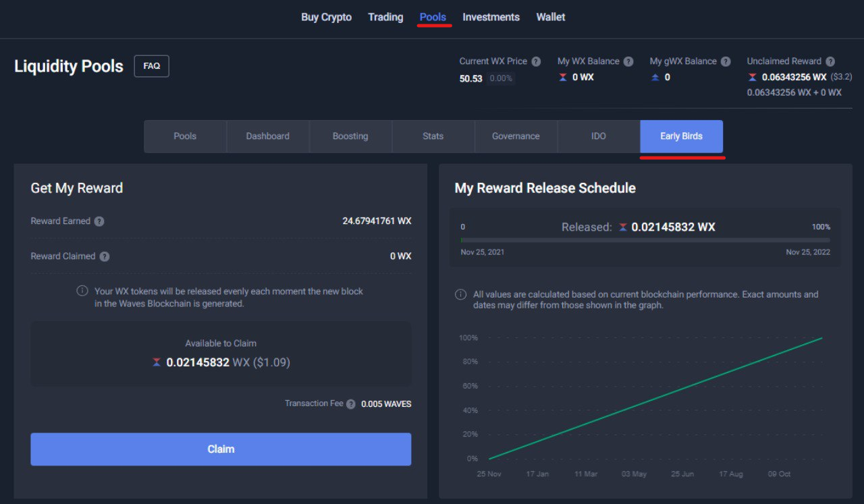Click the Nov 25, 2022 end date
The image size is (864, 504).
click(808, 252)
